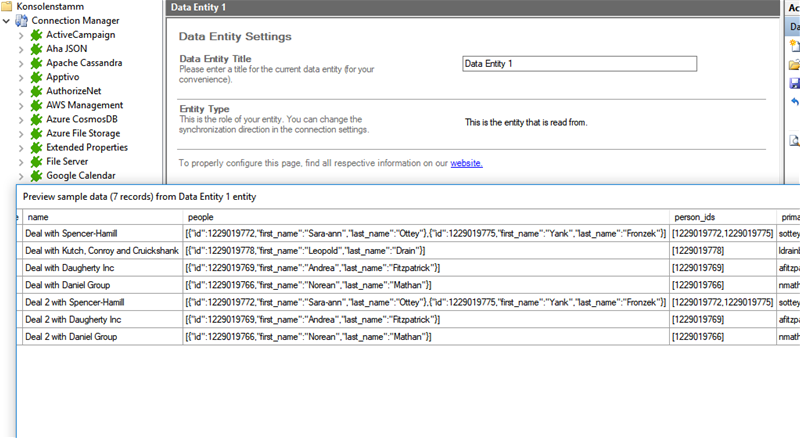Select Apache Cassandra in the tree
The width and height of the screenshot is (800, 438).
[84, 63]
